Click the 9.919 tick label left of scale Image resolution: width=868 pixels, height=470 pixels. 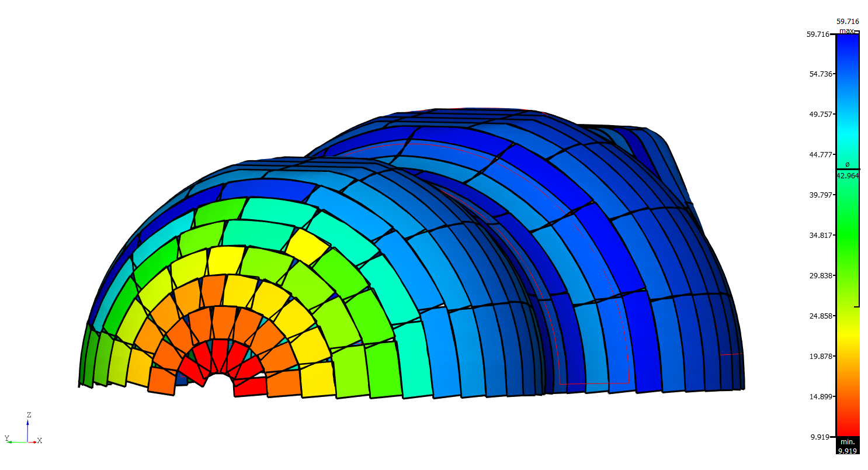click(820, 437)
